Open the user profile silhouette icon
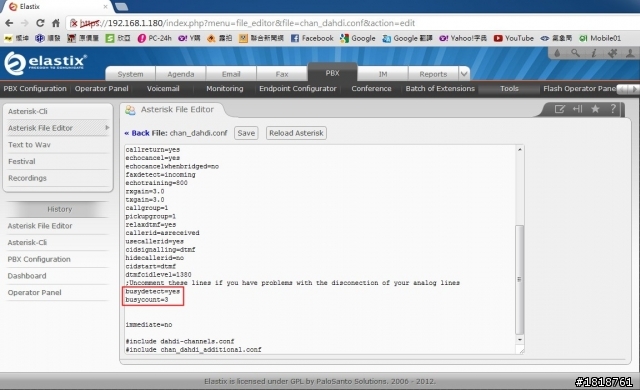The width and height of the screenshot is (640, 390). pos(630,53)
